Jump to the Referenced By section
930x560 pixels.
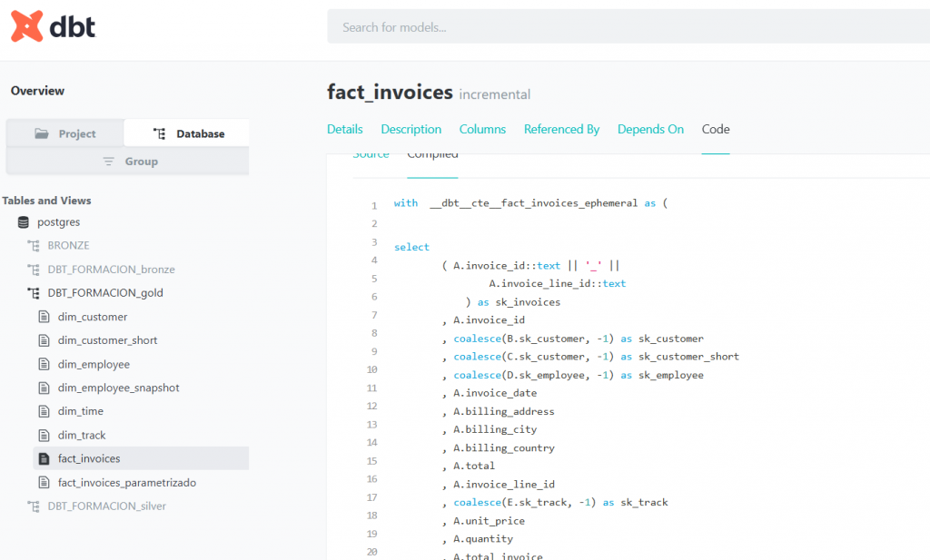561,129
